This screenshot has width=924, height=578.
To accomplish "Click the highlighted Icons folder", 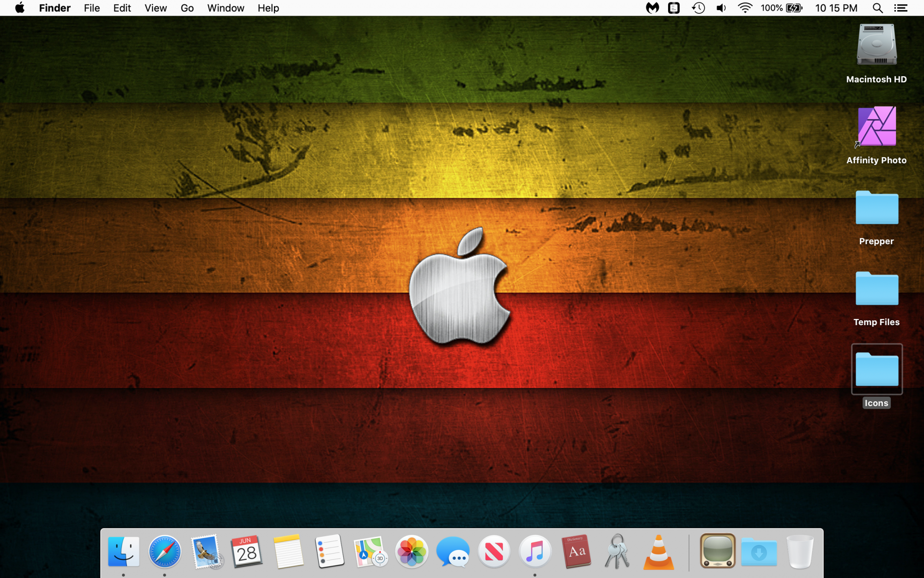I will (x=876, y=369).
